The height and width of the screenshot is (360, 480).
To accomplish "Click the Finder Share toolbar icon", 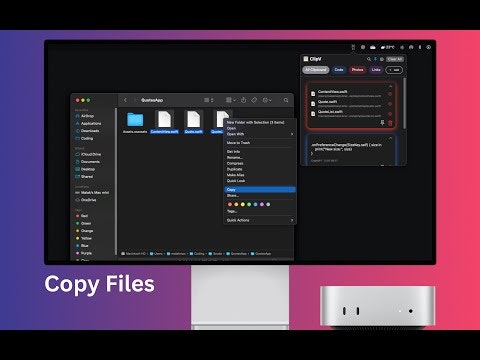I will pyautogui.click(x=243, y=100).
